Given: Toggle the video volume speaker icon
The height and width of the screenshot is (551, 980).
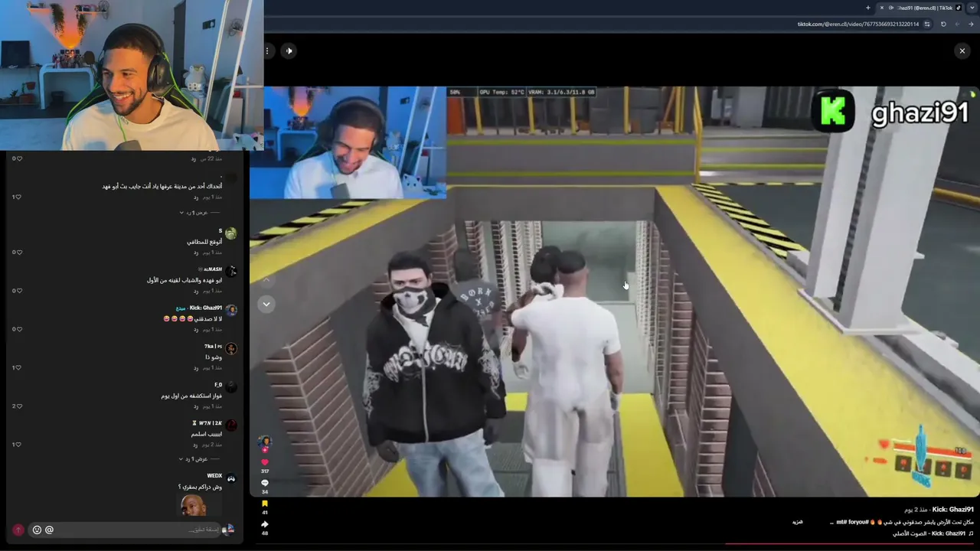Looking at the screenshot, I should pos(289,51).
